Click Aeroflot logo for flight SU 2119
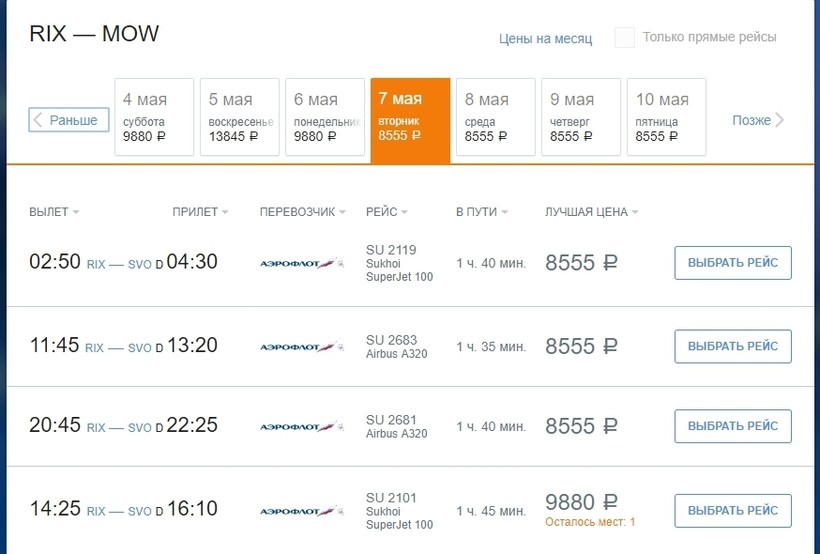820x554 pixels. pos(302,263)
